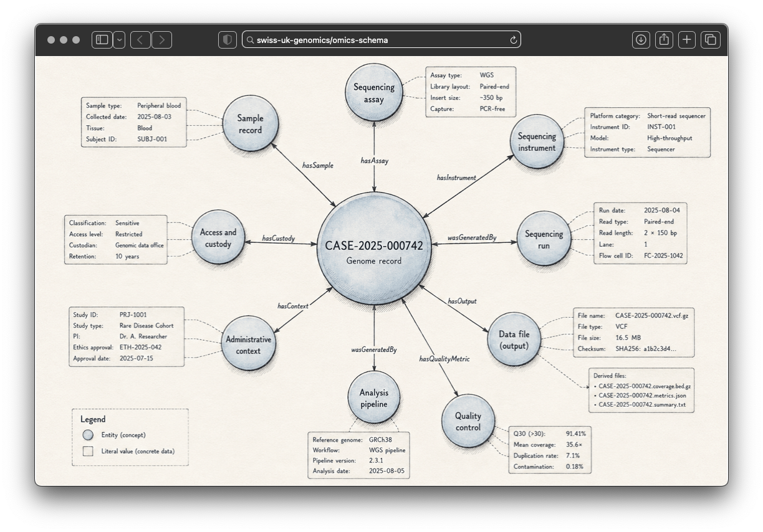Viewport: 763px width, 532px height.
Task: Click the Pipeline version 2.3.1 value
Action: click(x=376, y=460)
